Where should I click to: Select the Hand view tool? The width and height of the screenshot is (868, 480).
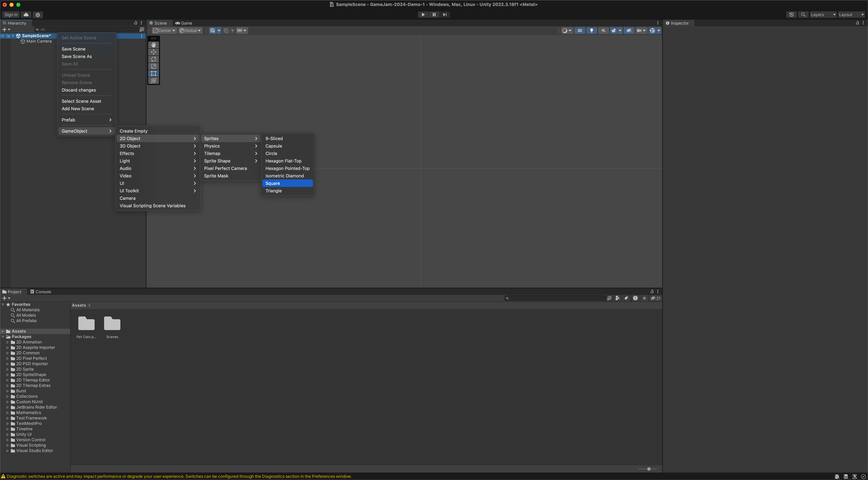point(154,45)
